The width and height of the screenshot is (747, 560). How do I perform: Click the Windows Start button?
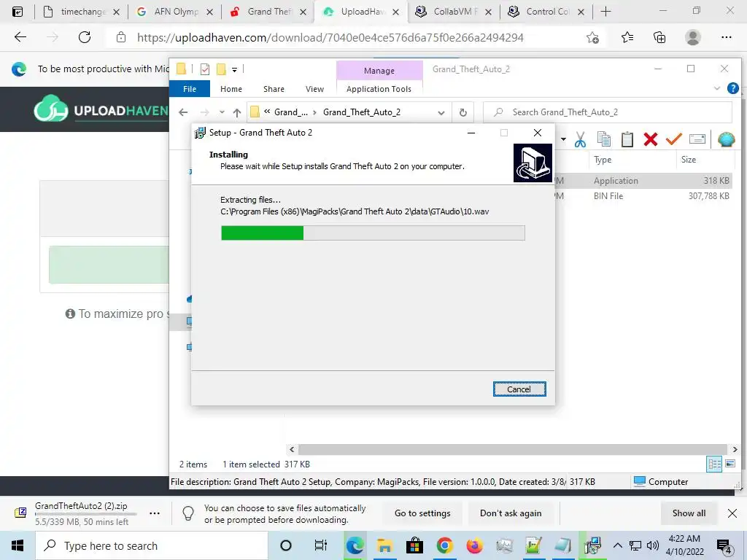click(x=18, y=545)
